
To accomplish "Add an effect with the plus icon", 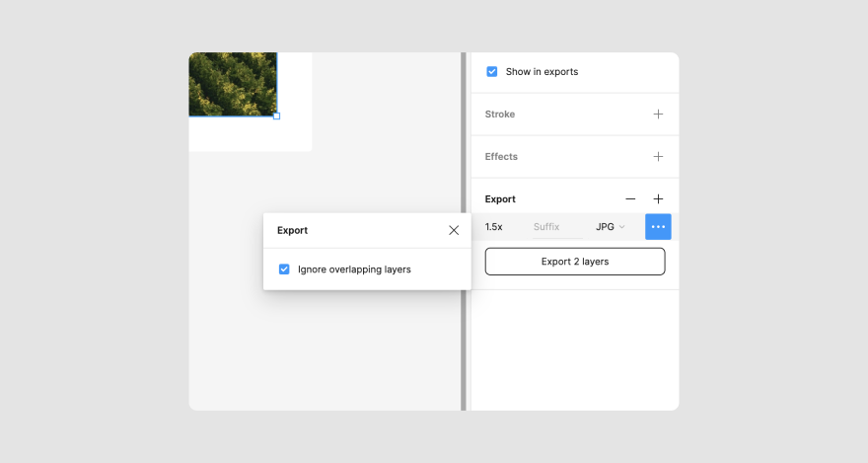I will click(658, 157).
